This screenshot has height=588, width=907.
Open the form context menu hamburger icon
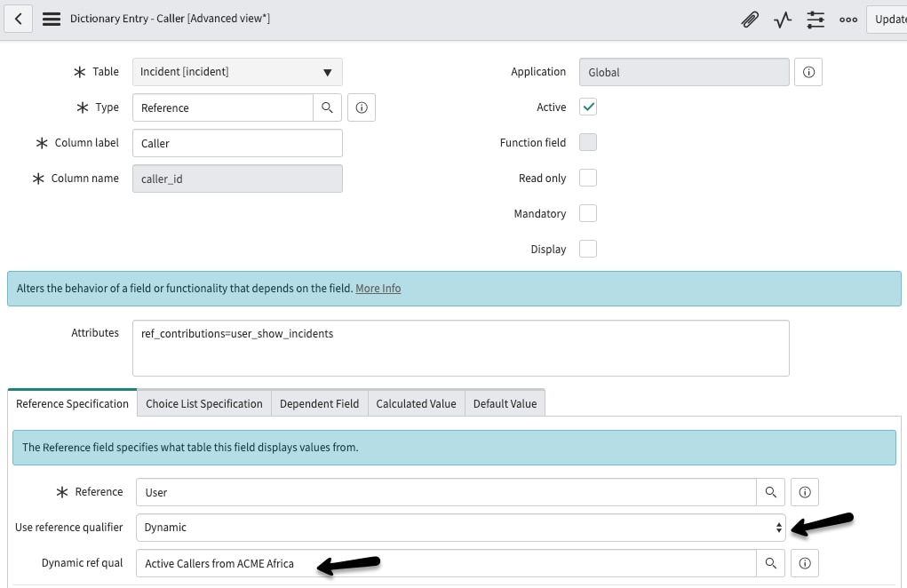[52, 19]
